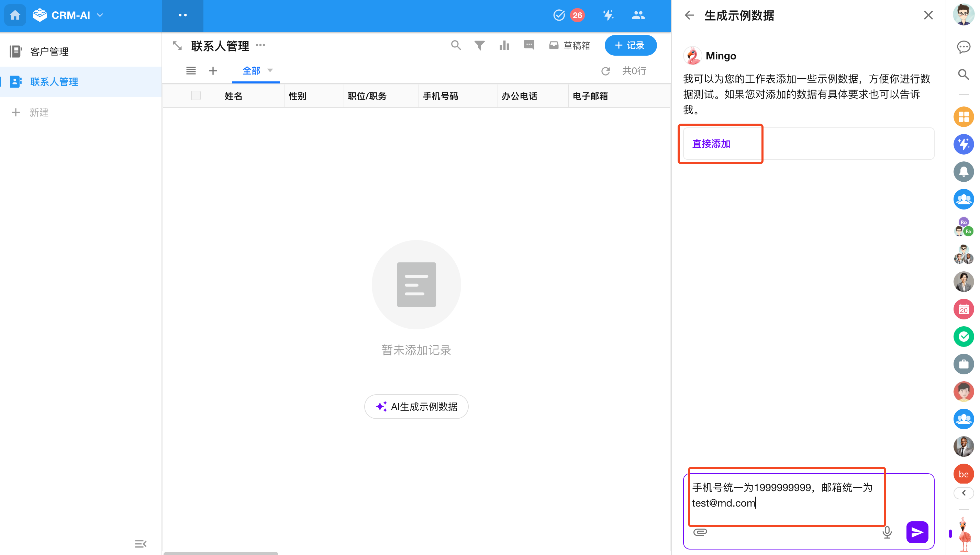The width and height of the screenshot is (980, 555).
Task: Switch to the 全部 view tab
Action: pyautogui.click(x=251, y=70)
